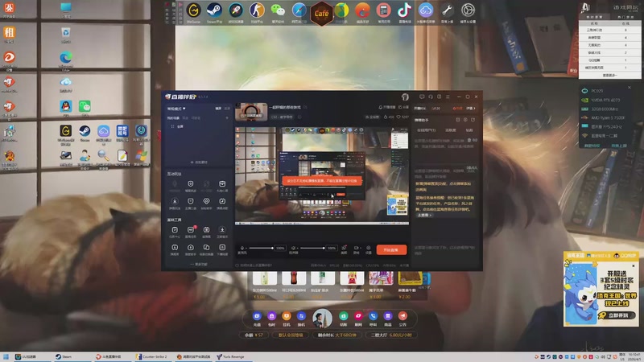Expand 更多功能 at bottom of left panel
This screenshot has width=644, height=362.
point(199,265)
